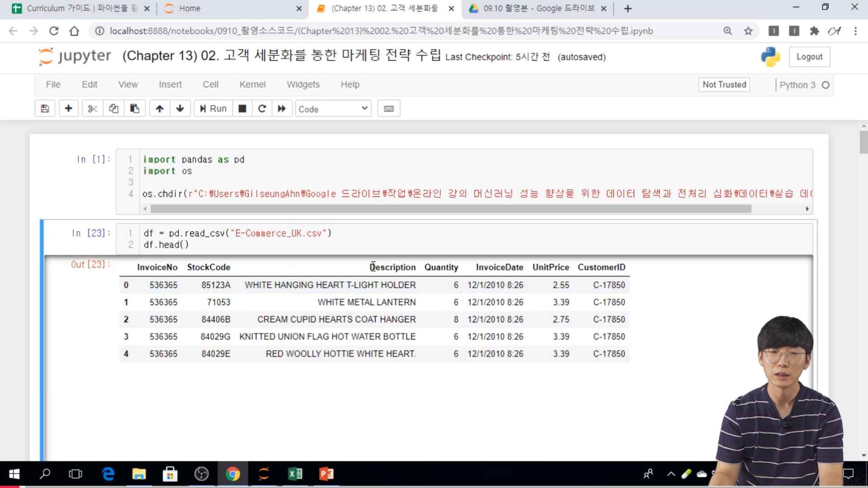Insert a cell below with the plus icon
Image resolution: width=868 pixels, height=488 pixels.
pos(69,108)
